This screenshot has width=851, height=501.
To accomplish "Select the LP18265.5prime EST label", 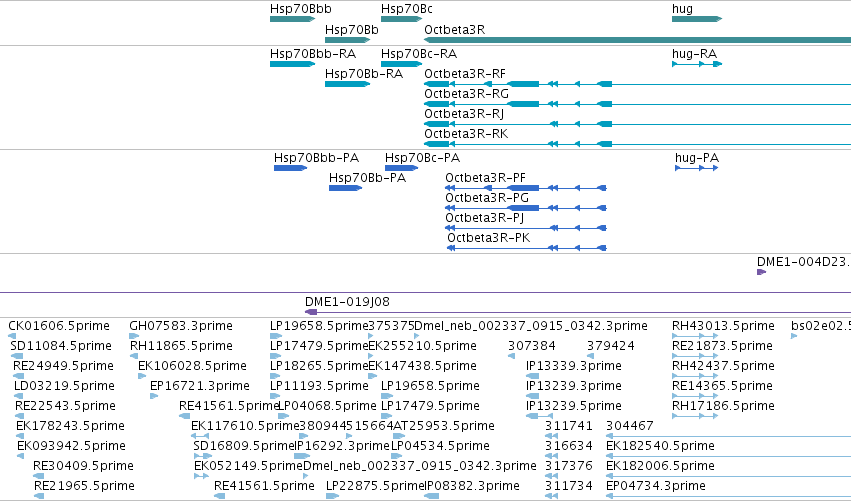I will pos(319,366).
